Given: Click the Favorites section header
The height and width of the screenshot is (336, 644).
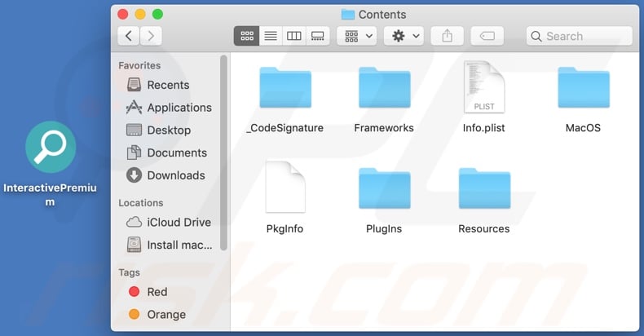Looking at the screenshot, I should tap(139, 66).
